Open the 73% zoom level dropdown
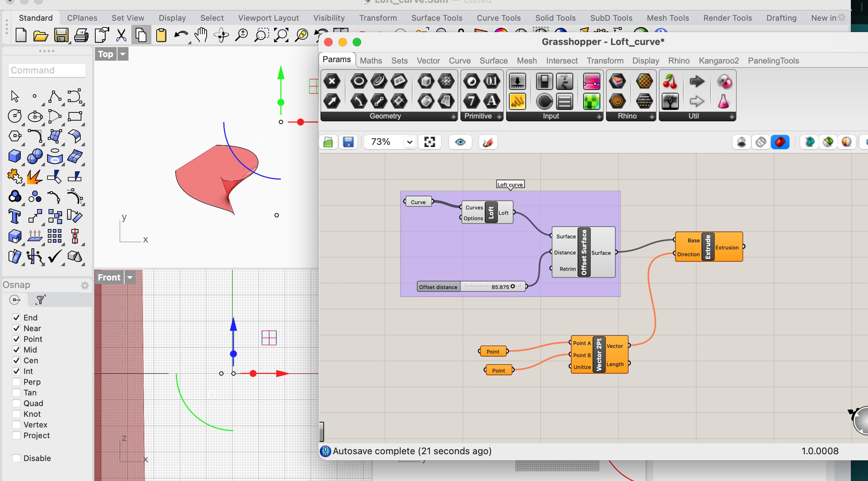The image size is (868, 481). coord(410,142)
